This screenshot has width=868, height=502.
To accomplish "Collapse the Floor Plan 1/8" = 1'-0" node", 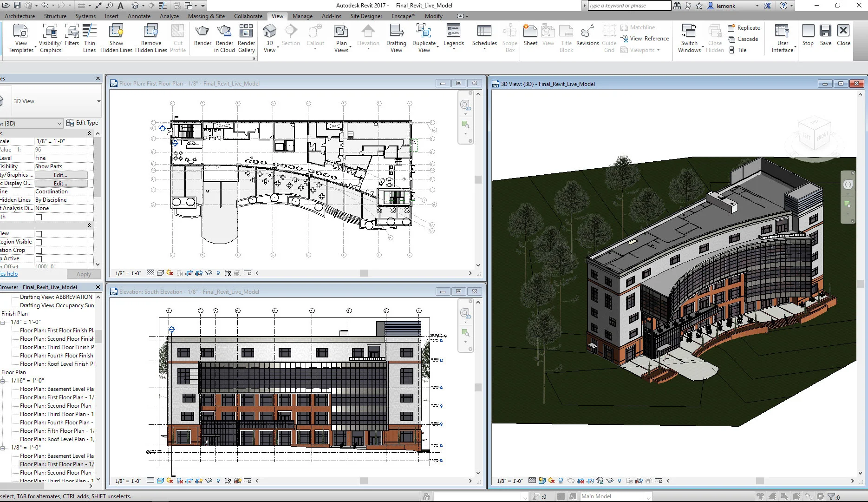I will (x=3, y=448).
